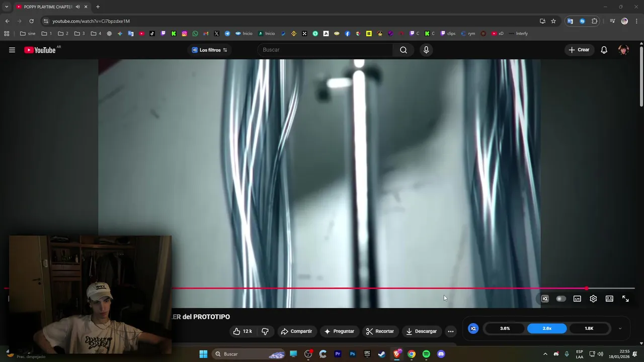Open Steam from the taskbar
Viewport: 644px width, 362px height.
382,354
